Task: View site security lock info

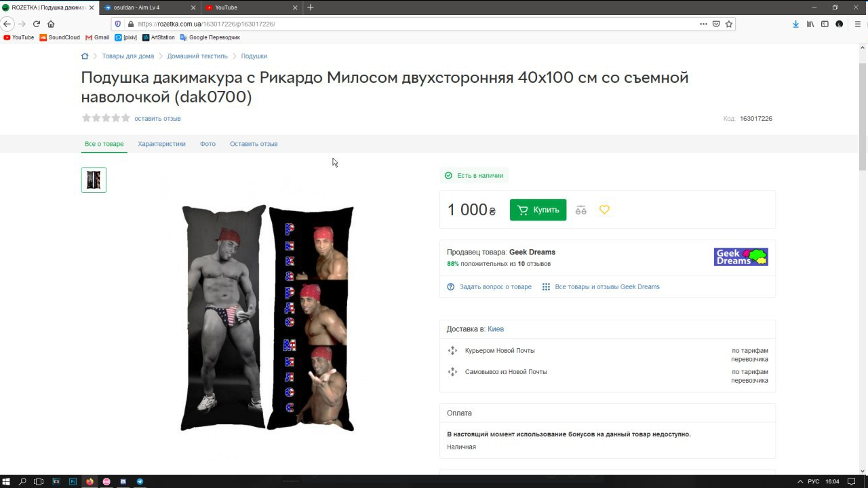Action: pos(131,24)
